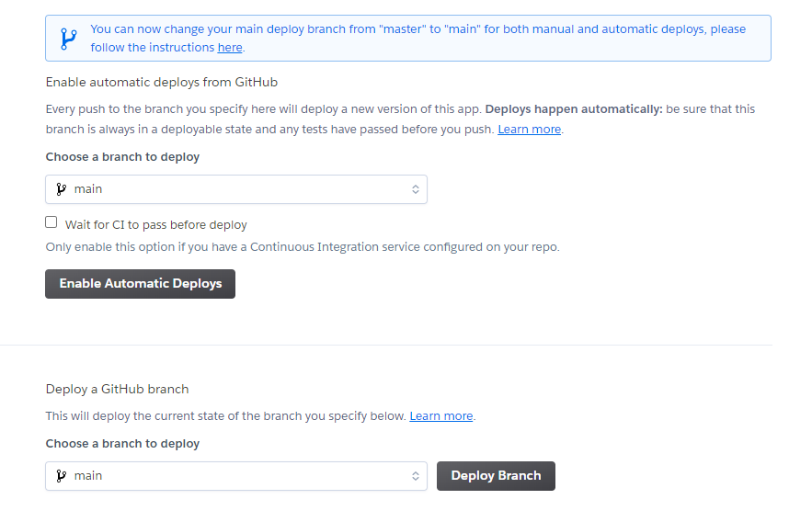Click branch icon inside manual deploy branch selector
Screen dimensions: 812x522
click(61, 476)
